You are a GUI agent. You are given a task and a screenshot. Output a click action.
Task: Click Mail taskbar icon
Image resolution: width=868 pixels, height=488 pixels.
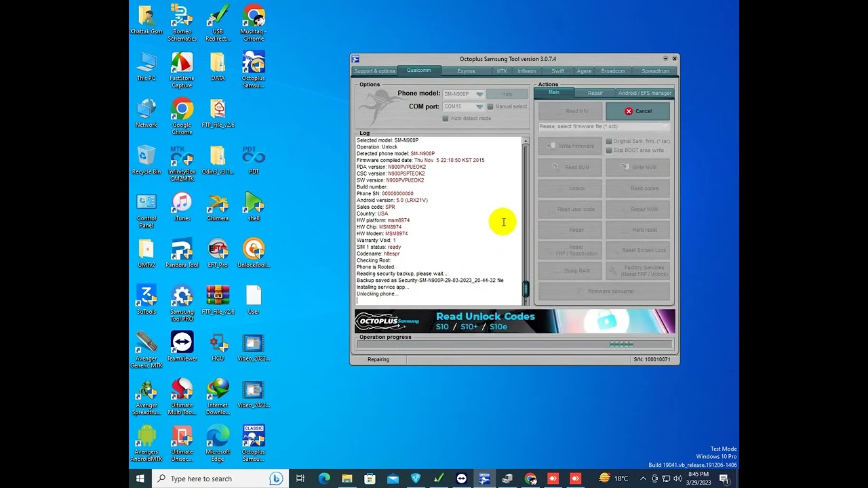(393, 479)
